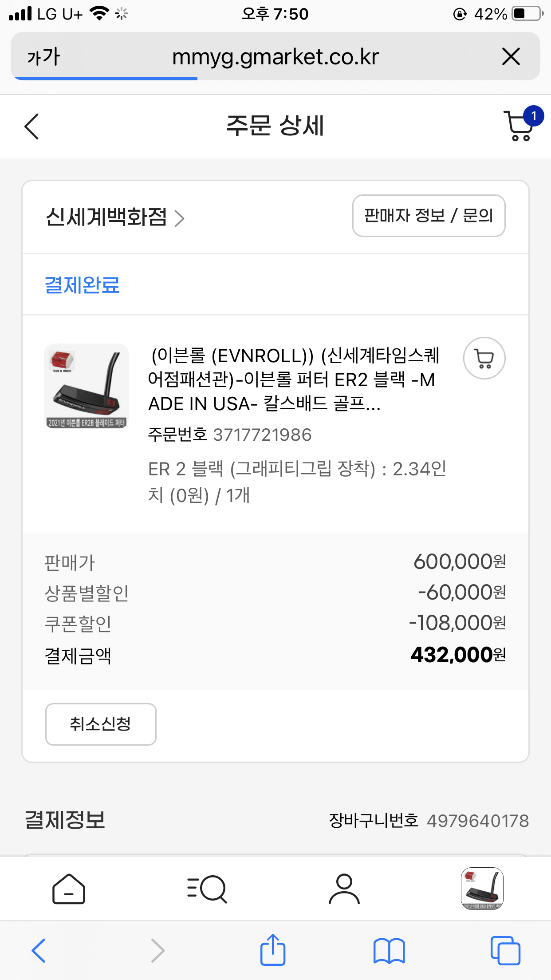Add the Evnroll putter to cart
Screen dimensions: 551x980
point(484,358)
